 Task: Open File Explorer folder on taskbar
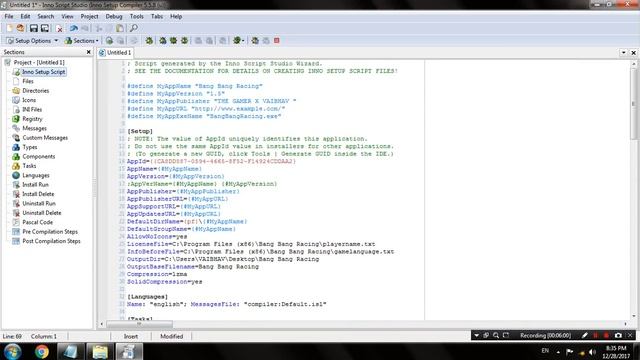pyautogui.click(x=100, y=351)
